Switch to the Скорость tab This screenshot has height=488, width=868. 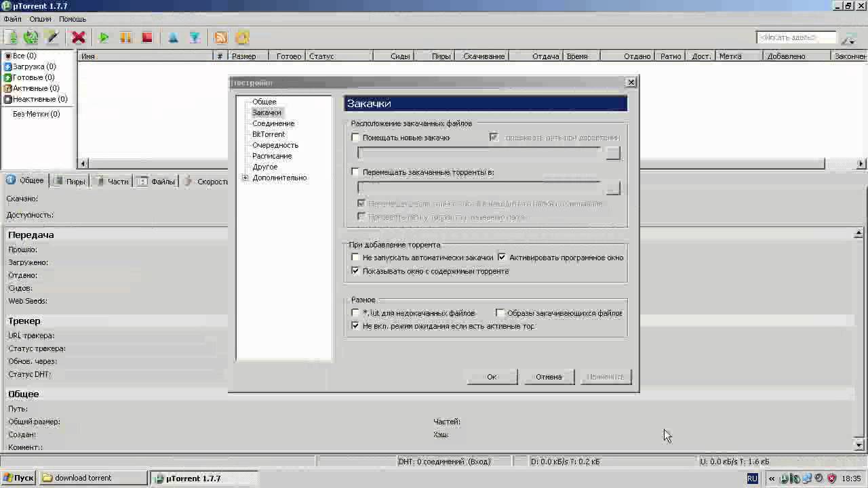point(206,181)
